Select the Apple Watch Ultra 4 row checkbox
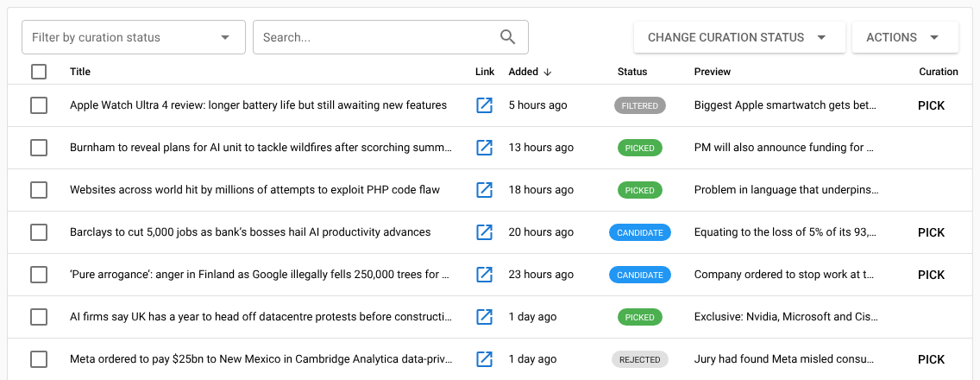980x380 pixels. [39, 105]
